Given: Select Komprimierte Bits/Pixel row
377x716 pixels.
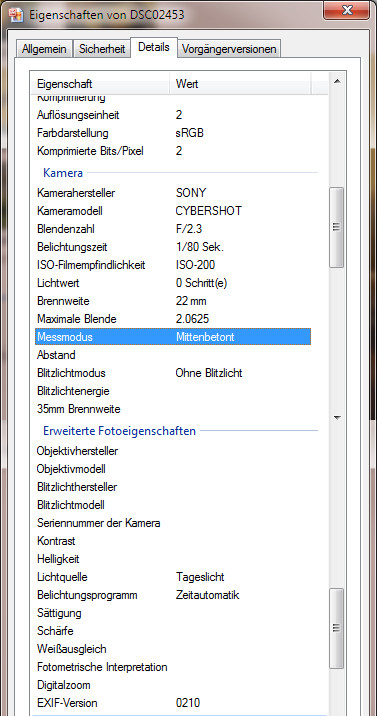Looking at the screenshot, I should click(x=173, y=151).
